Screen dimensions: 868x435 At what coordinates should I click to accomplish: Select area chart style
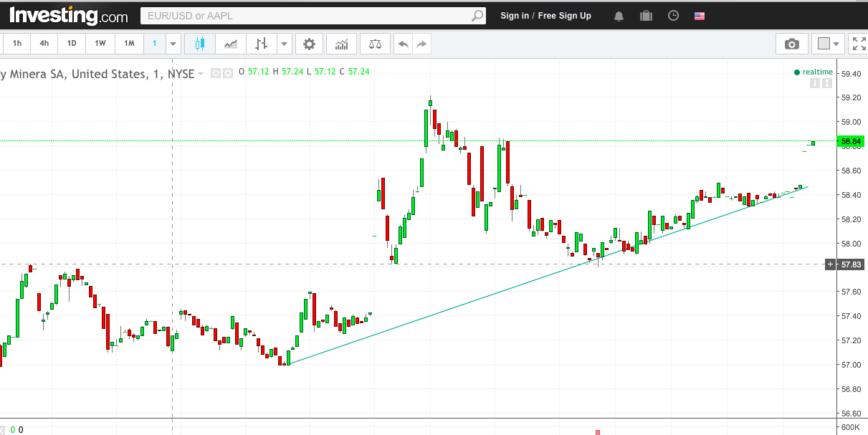(231, 44)
